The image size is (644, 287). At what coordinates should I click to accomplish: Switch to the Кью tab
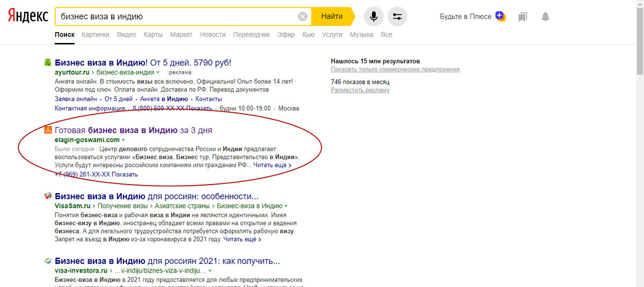[309, 34]
